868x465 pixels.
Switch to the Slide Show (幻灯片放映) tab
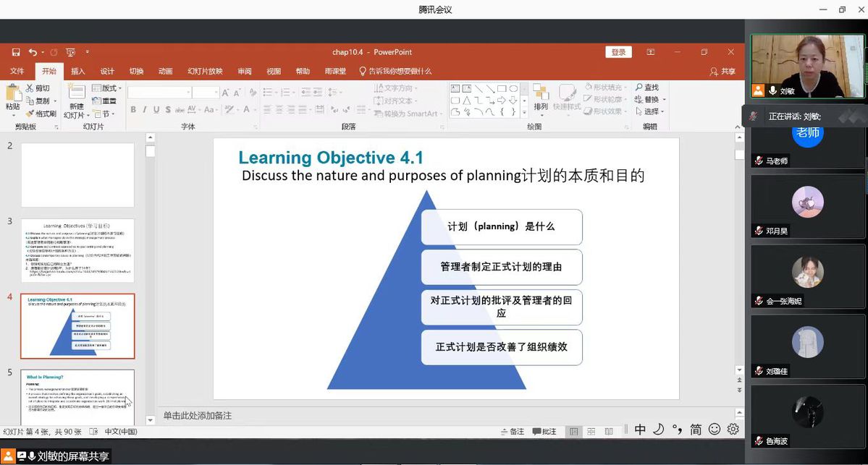tap(205, 72)
